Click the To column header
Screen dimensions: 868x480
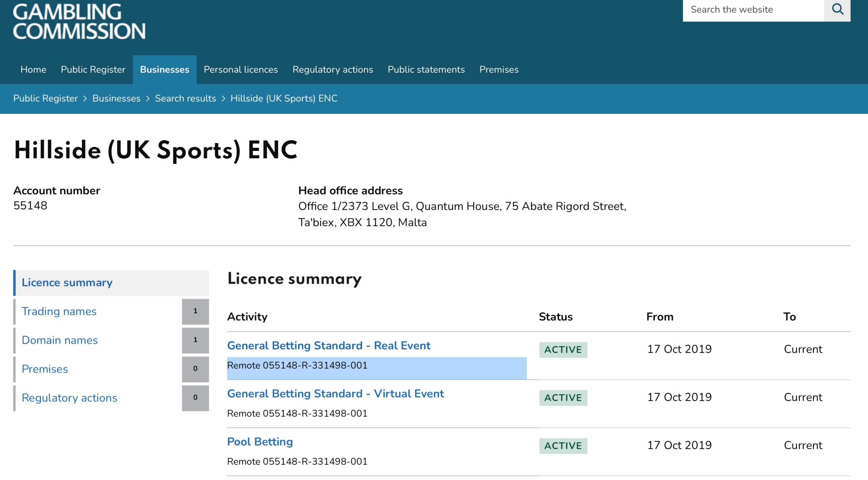pos(790,317)
